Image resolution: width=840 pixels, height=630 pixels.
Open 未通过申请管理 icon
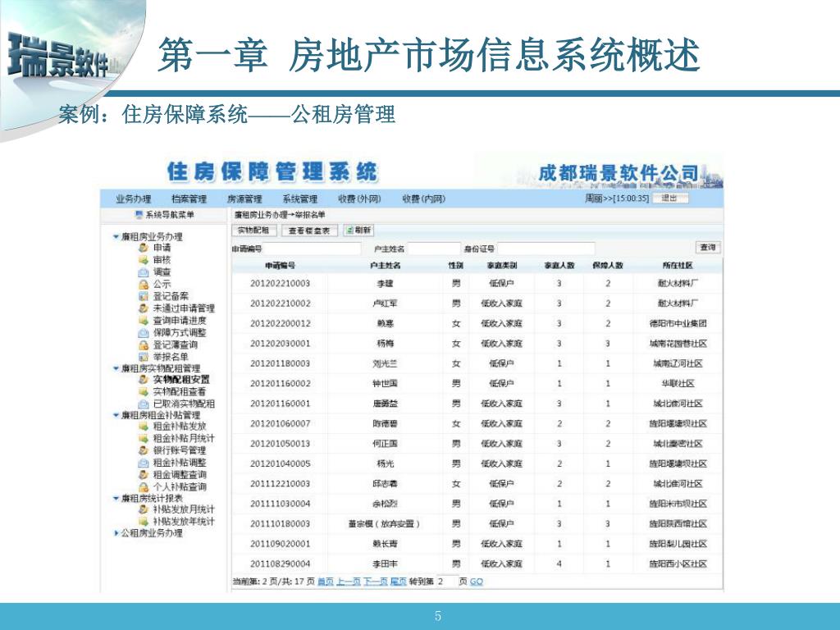pyautogui.click(x=143, y=308)
